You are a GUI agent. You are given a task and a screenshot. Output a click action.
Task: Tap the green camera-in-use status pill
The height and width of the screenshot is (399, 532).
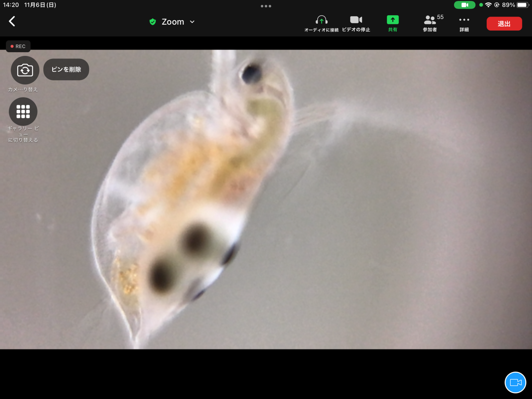pyautogui.click(x=465, y=5)
